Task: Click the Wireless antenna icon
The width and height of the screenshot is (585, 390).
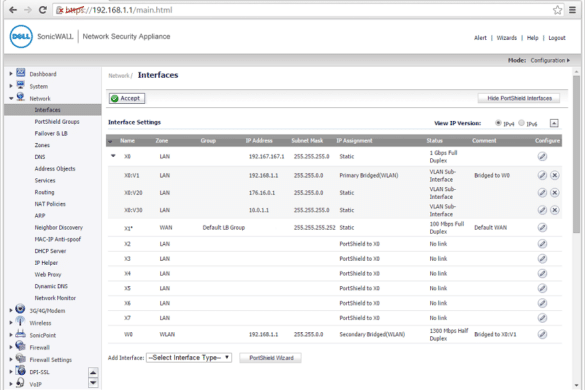Action: tap(20, 321)
